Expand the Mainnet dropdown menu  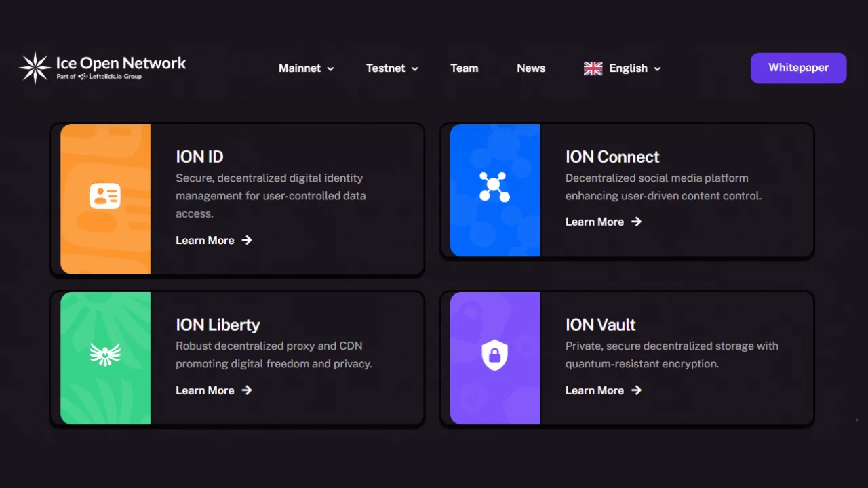pyautogui.click(x=306, y=68)
